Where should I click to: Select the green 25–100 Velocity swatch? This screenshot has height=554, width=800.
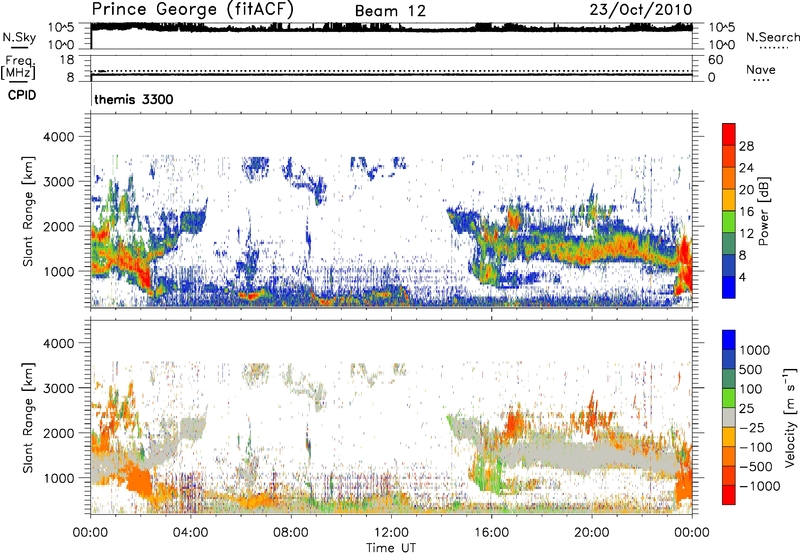click(729, 398)
